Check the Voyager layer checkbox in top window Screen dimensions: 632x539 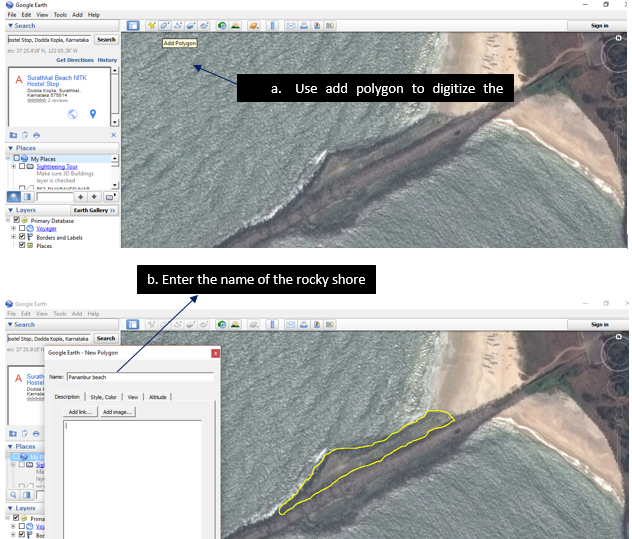[x=22, y=229]
